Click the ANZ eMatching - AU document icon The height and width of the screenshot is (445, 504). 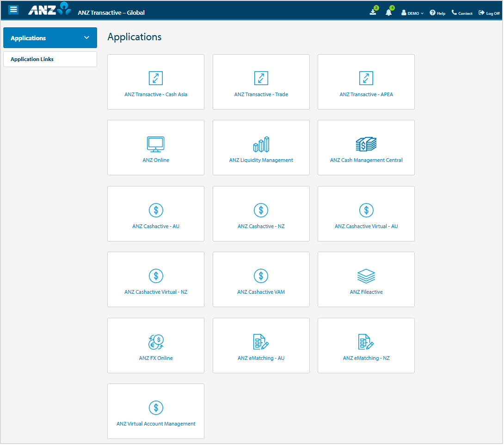(x=261, y=342)
